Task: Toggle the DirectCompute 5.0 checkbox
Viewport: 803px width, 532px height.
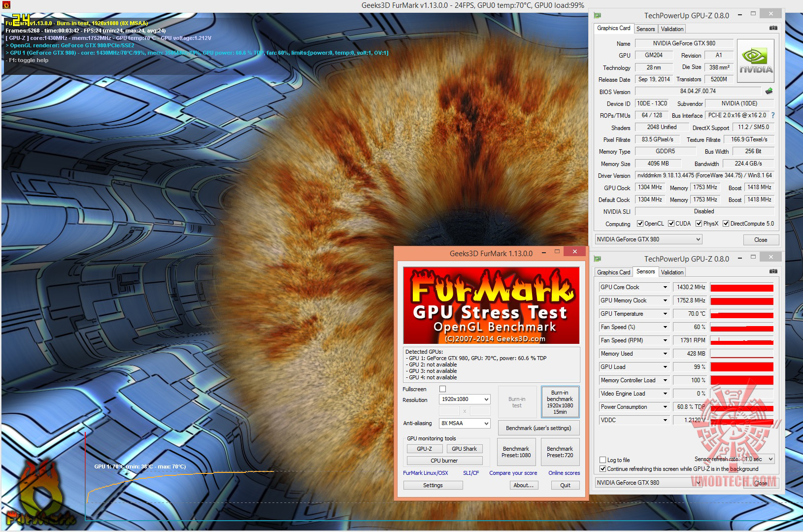Action: pos(726,224)
